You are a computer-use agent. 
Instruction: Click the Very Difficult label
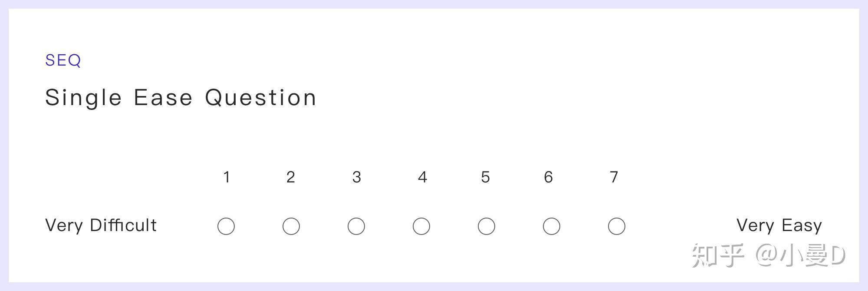pyautogui.click(x=101, y=225)
